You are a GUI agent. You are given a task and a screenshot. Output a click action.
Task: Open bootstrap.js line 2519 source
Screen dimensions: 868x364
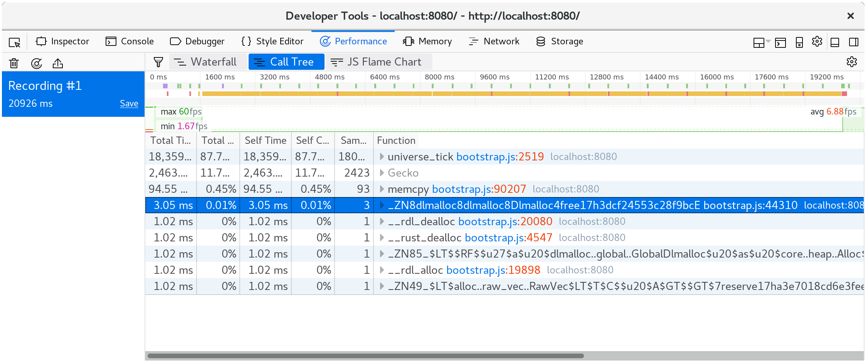point(500,157)
